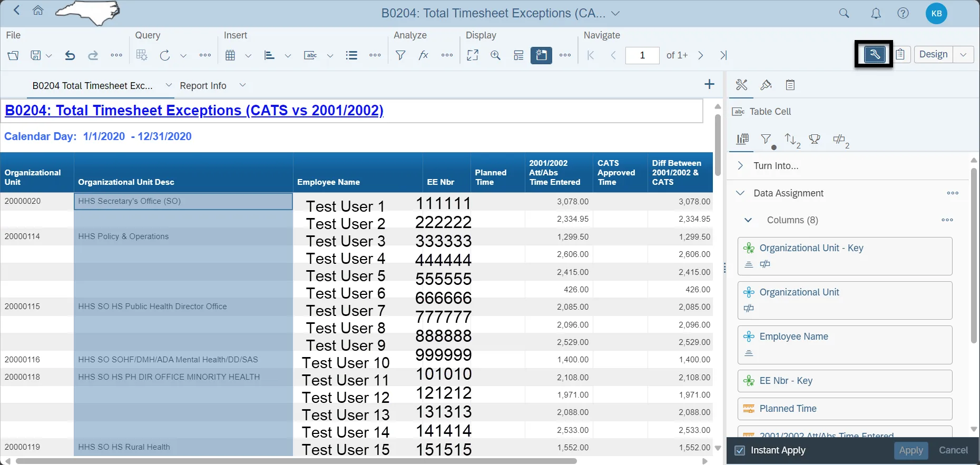Click the page number input field
Screen dimensions: 980x465
click(642, 55)
